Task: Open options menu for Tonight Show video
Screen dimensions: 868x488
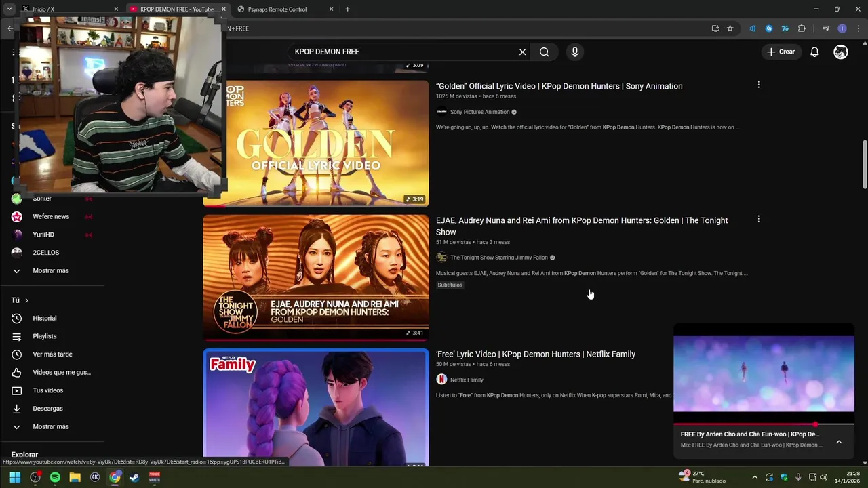Action: pyautogui.click(x=759, y=219)
